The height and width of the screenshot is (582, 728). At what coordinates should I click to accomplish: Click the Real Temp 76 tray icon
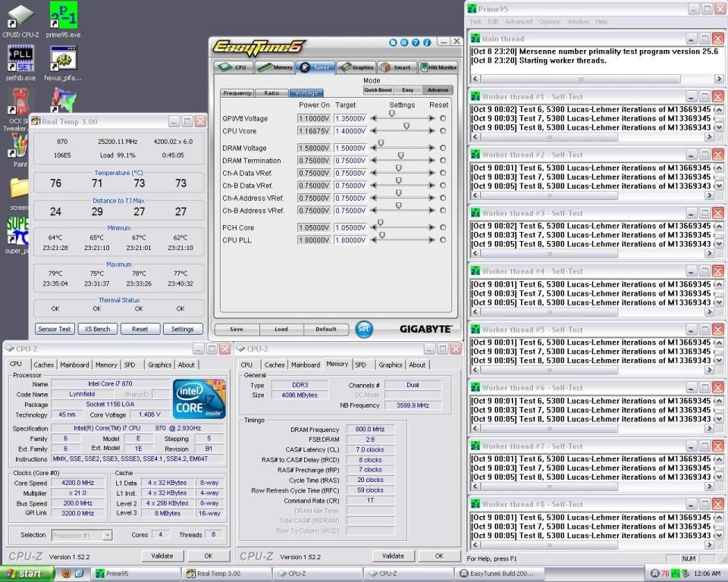point(665,574)
